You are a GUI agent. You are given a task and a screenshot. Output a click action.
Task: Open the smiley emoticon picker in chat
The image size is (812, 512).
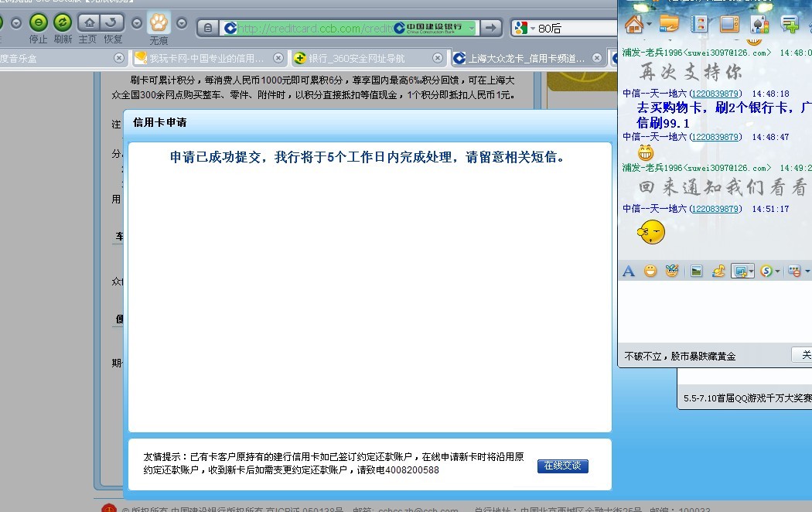pyautogui.click(x=650, y=271)
